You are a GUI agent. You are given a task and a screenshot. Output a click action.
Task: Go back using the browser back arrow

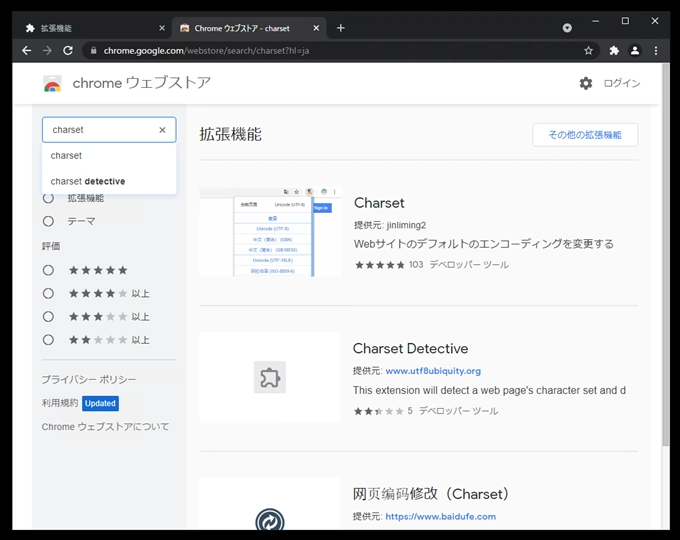tap(26, 51)
